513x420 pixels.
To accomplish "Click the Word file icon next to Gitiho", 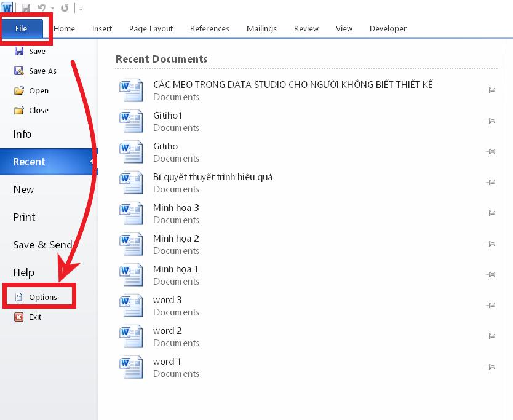I will click(x=131, y=152).
